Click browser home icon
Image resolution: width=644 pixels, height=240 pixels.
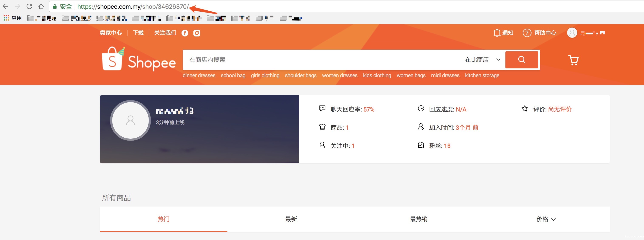41,7
